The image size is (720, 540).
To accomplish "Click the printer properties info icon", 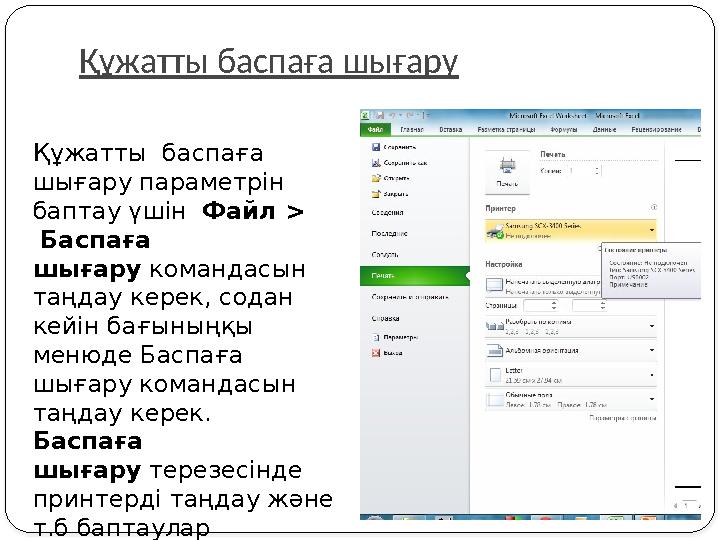I will pyautogui.click(x=654, y=208).
